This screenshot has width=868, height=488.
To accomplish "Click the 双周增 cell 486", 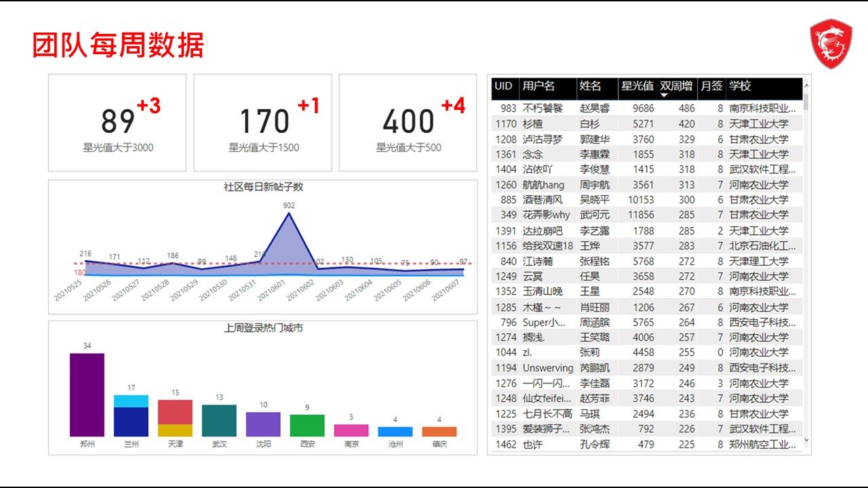I will 687,108.
